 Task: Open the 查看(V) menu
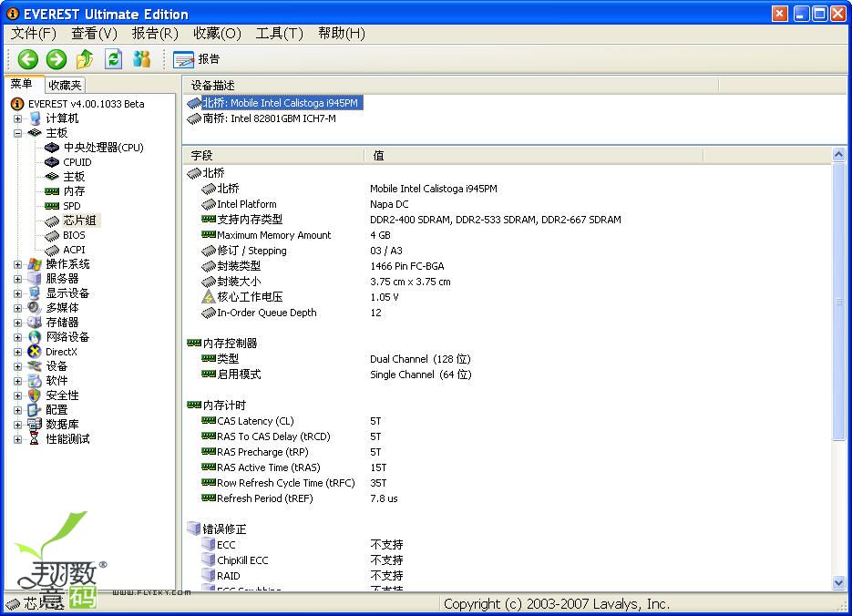point(94,34)
